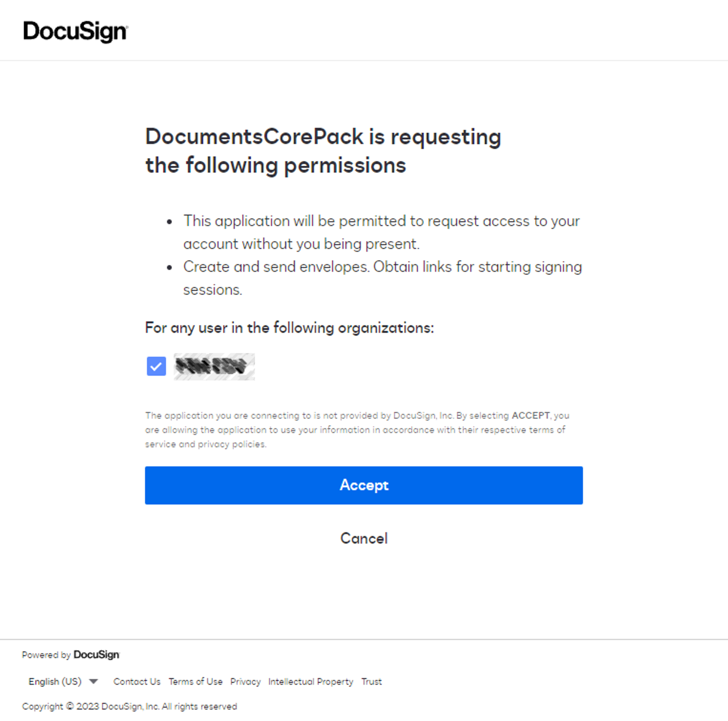Open the English (US) language dropdown

click(63, 681)
